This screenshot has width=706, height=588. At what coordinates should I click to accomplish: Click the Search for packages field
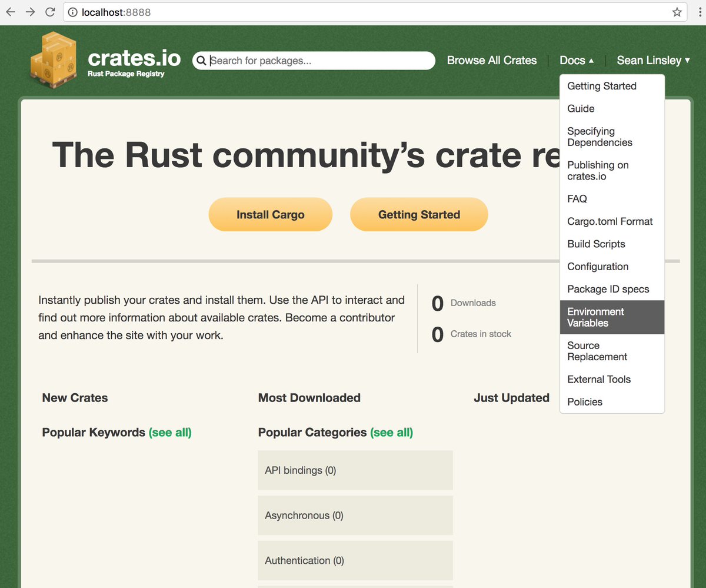(x=314, y=61)
